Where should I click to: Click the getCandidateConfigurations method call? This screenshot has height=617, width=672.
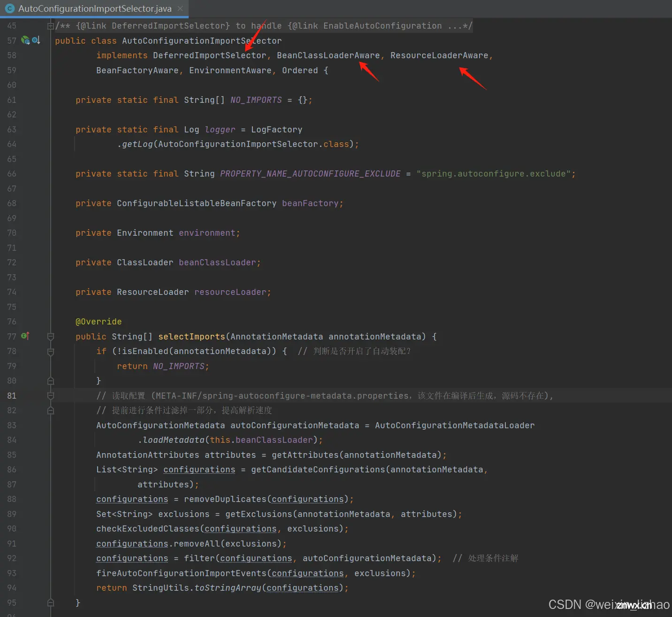point(318,470)
